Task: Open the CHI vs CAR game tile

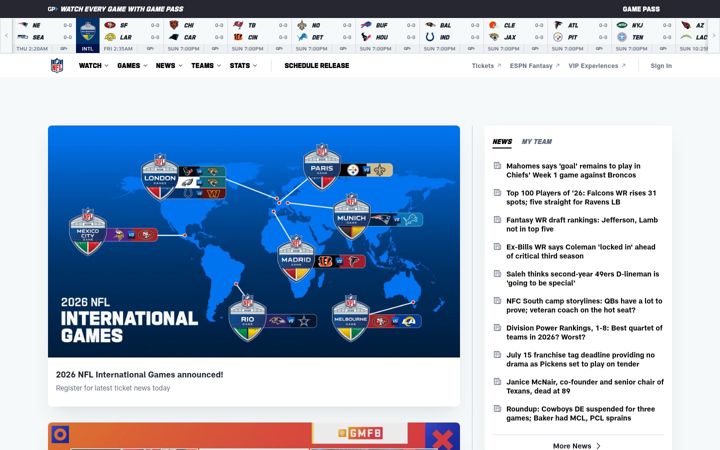Action: (x=195, y=36)
